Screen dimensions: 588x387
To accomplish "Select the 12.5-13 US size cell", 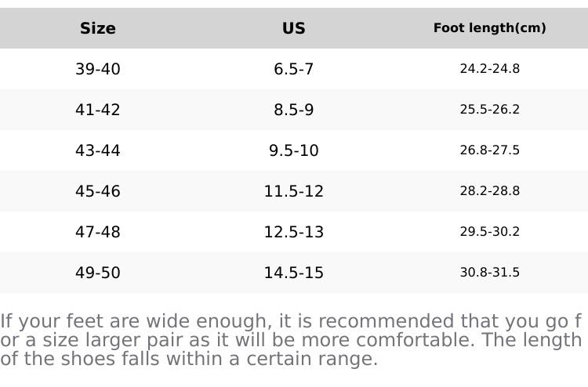I will coord(293,232).
